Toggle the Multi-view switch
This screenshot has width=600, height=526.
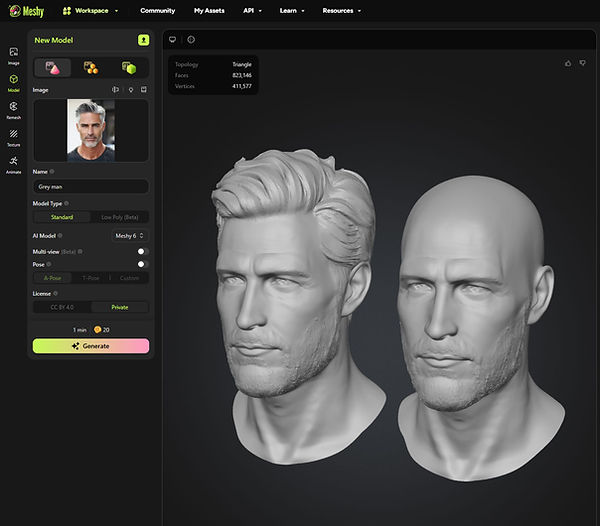click(143, 251)
